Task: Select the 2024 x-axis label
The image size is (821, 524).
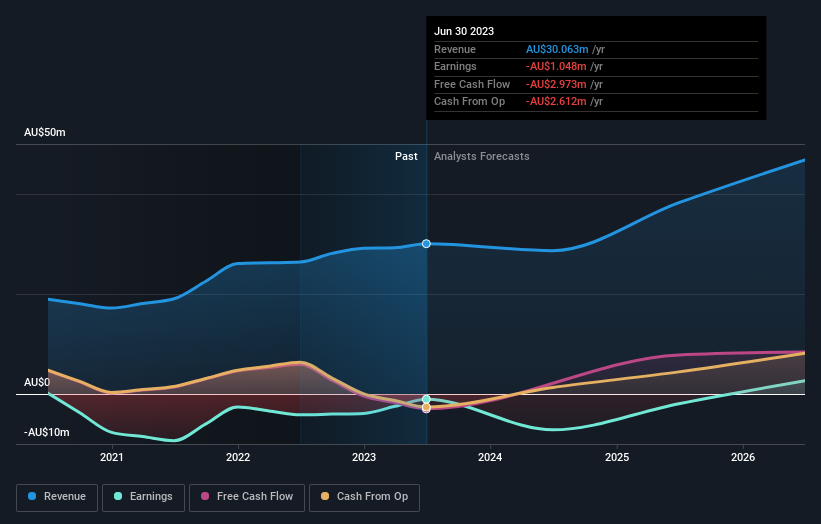Action: point(490,457)
